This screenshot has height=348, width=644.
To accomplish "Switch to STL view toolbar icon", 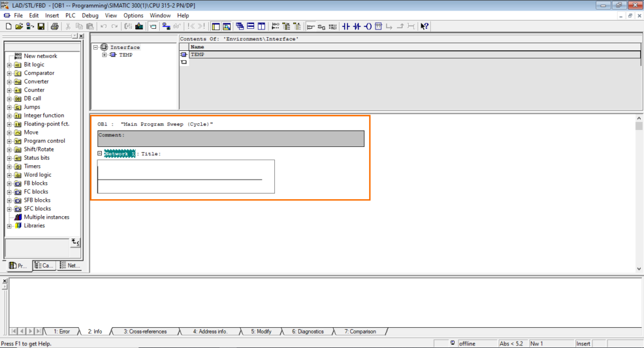I will 333,26.
